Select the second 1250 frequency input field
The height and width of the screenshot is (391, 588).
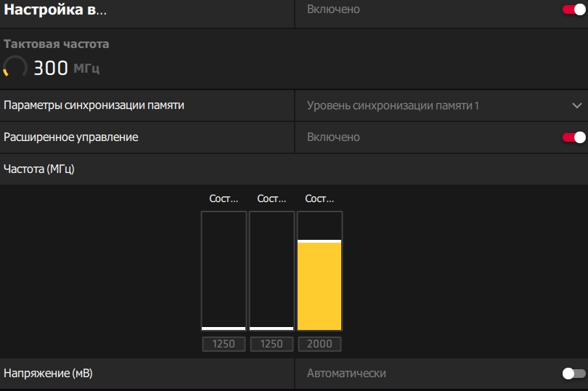[x=271, y=344]
